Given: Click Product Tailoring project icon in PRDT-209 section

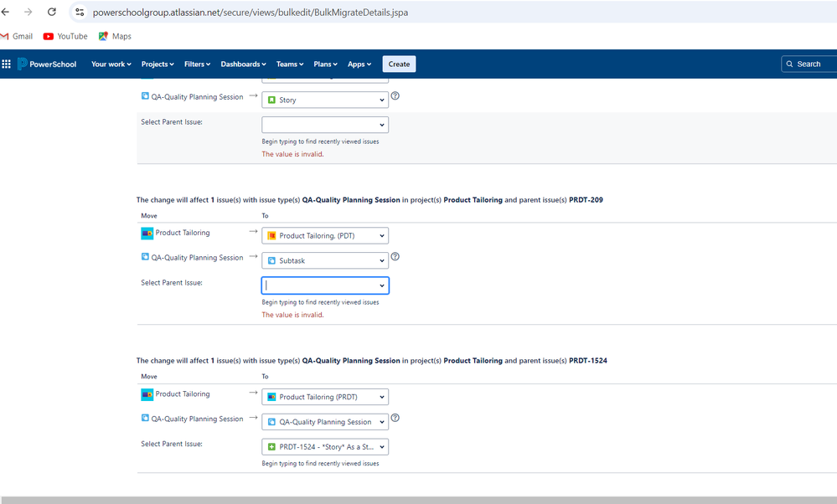Looking at the screenshot, I should (147, 233).
